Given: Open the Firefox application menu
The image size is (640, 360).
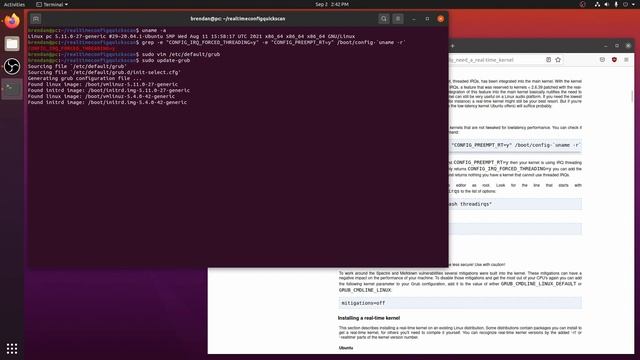Looking at the screenshot, I should (x=626, y=60).
